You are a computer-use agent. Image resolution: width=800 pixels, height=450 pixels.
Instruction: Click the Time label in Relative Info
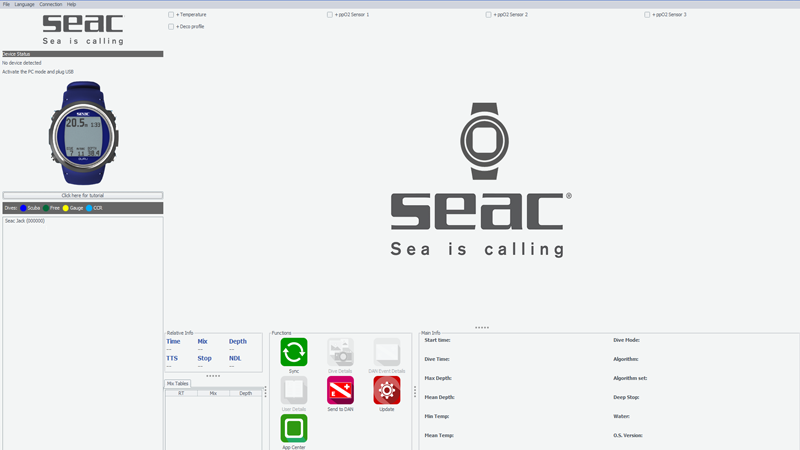[x=173, y=341]
